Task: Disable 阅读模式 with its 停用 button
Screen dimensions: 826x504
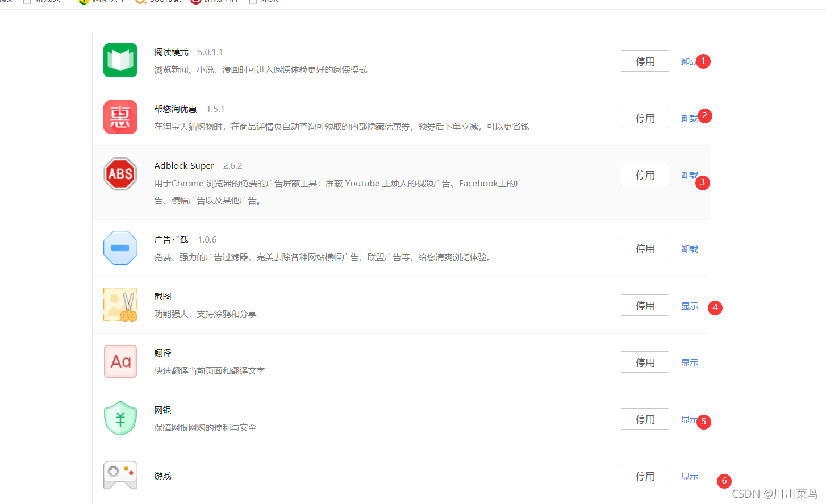Action: tap(645, 61)
